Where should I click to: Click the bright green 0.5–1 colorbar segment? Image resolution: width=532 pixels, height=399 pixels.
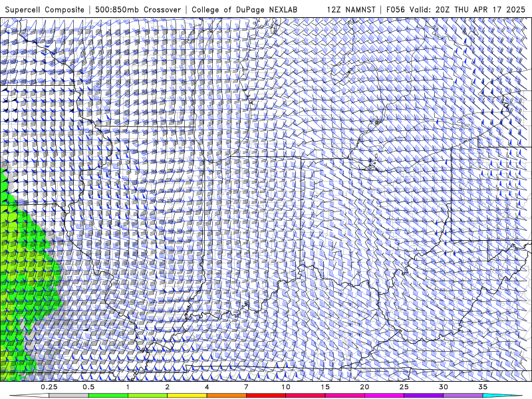click(x=108, y=396)
